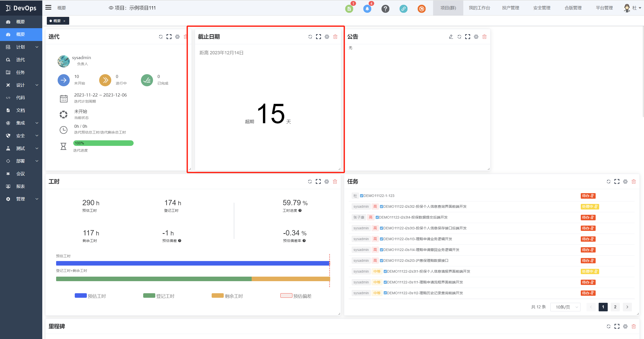Click the 预估工时 blue legend swatch

click(x=81, y=295)
